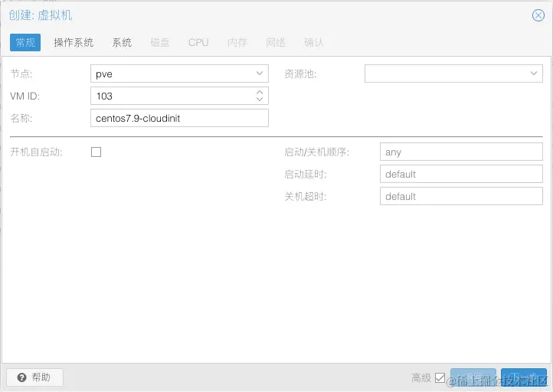
Task: Click the 磁盘 tab
Action: click(x=160, y=43)
